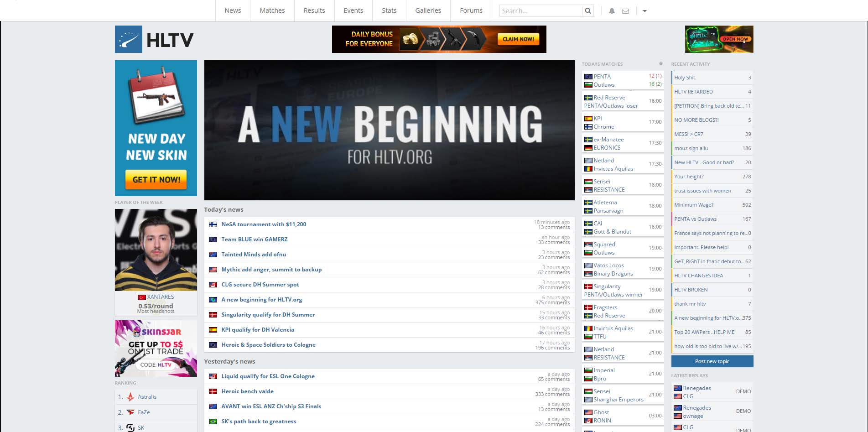
Task: Open the account dropdown arrow in navbar
Action: pos(645,10)
